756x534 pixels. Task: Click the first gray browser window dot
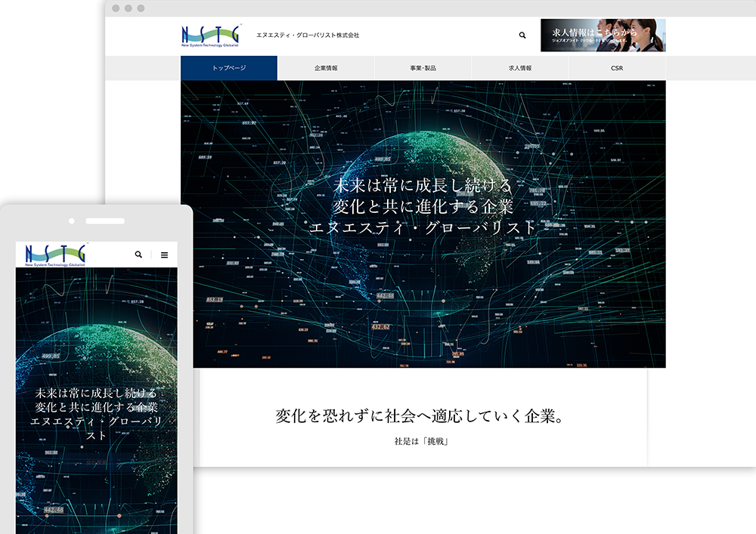tap(116, 8)
